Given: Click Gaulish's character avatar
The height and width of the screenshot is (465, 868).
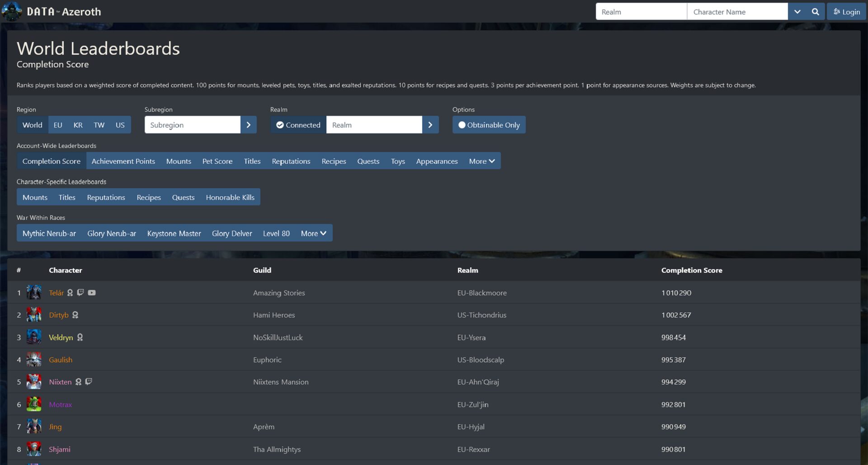Looking at the screenshot, I should (x=34, y=360).
